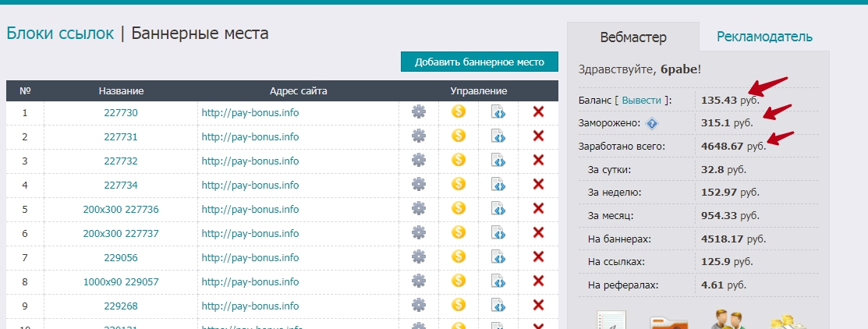Open banner place named 227730
Viewport: 868px width, 329px height.
click(x=121, y=113)
